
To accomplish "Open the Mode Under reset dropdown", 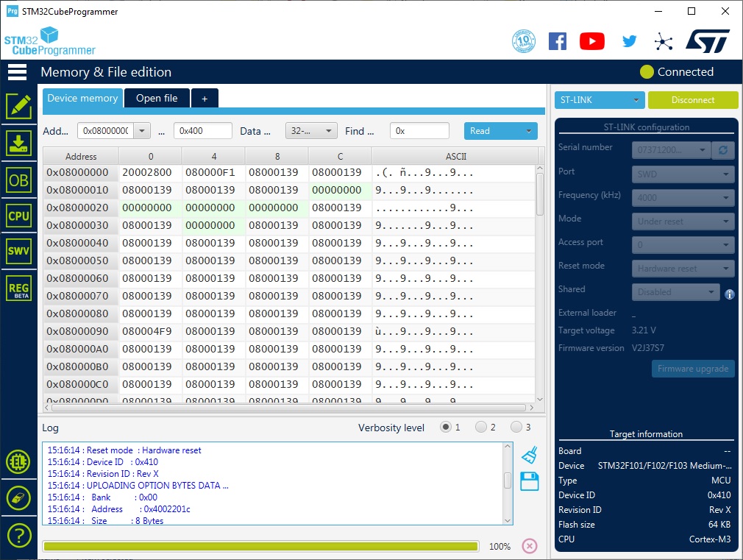I will [x=683, y=221].
